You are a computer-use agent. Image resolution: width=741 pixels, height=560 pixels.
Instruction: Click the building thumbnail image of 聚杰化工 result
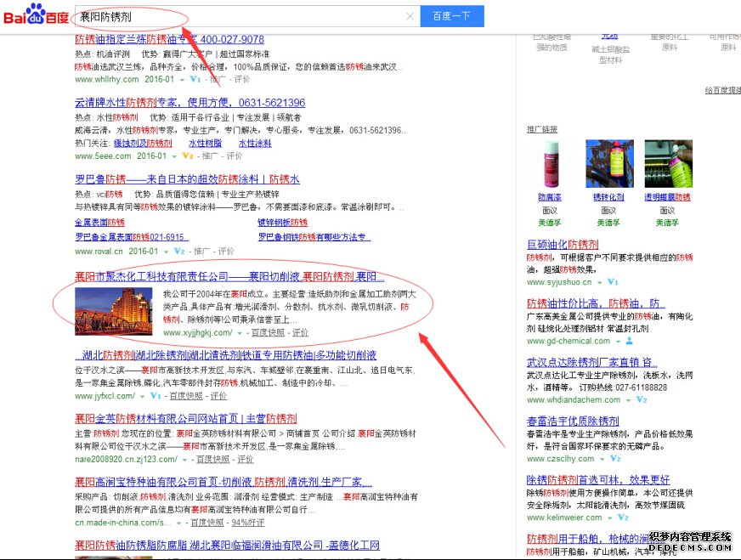click(113, 311)
